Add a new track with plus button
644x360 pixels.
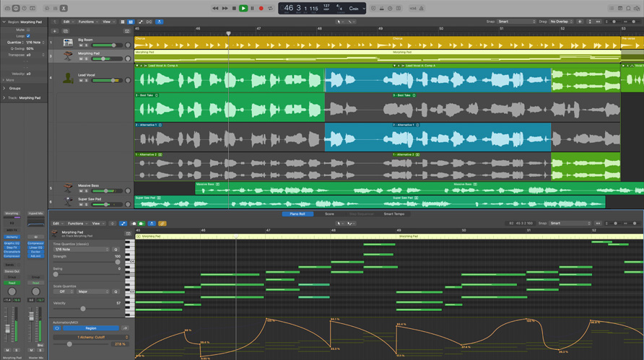tap(54, 31)
